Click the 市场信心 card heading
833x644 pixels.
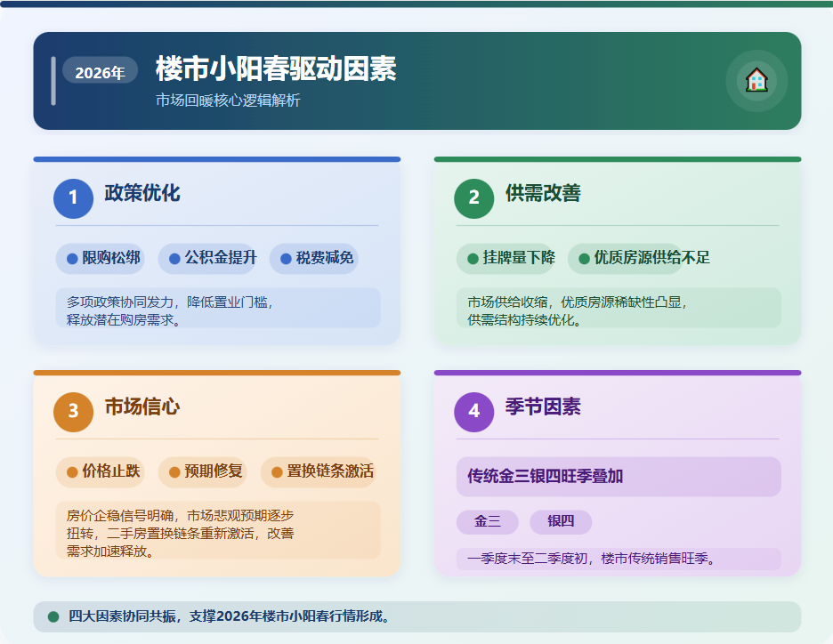point(142,407)
